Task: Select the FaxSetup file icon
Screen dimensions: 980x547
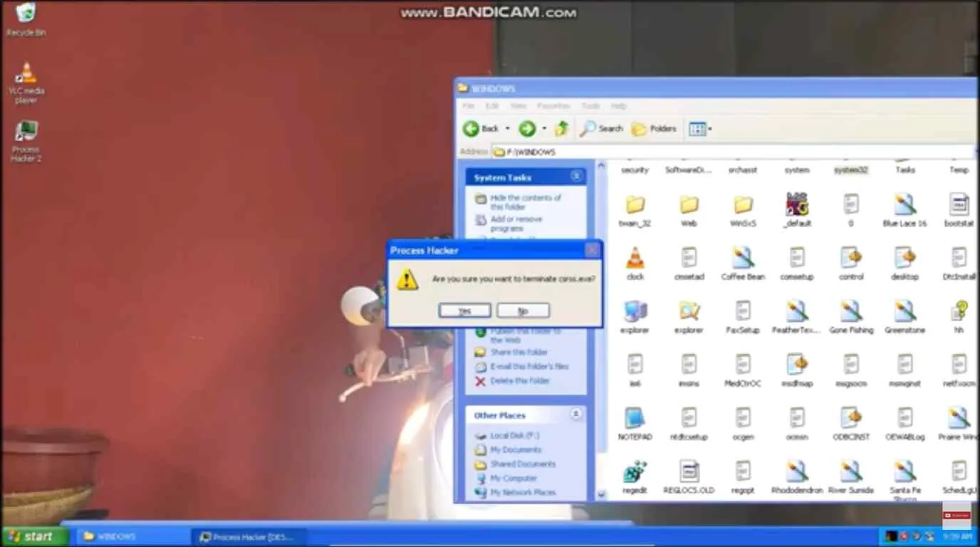Action: tap(743, 318)
